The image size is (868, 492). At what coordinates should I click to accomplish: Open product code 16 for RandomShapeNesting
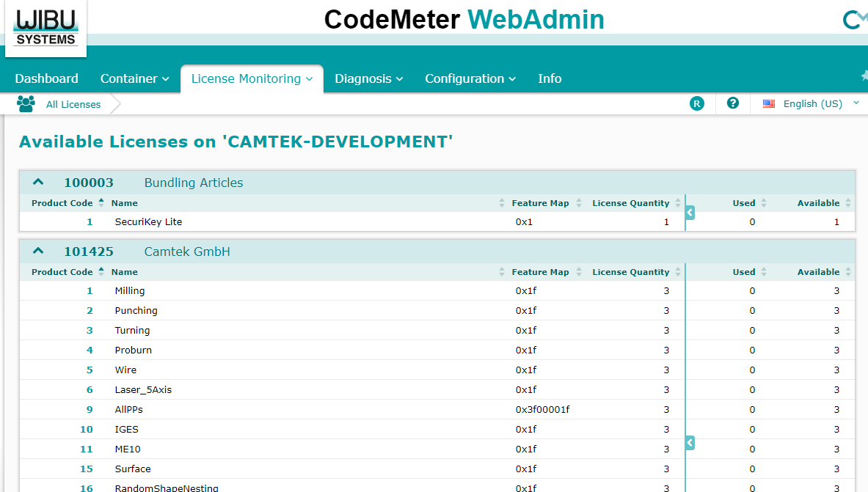point(87,488)
